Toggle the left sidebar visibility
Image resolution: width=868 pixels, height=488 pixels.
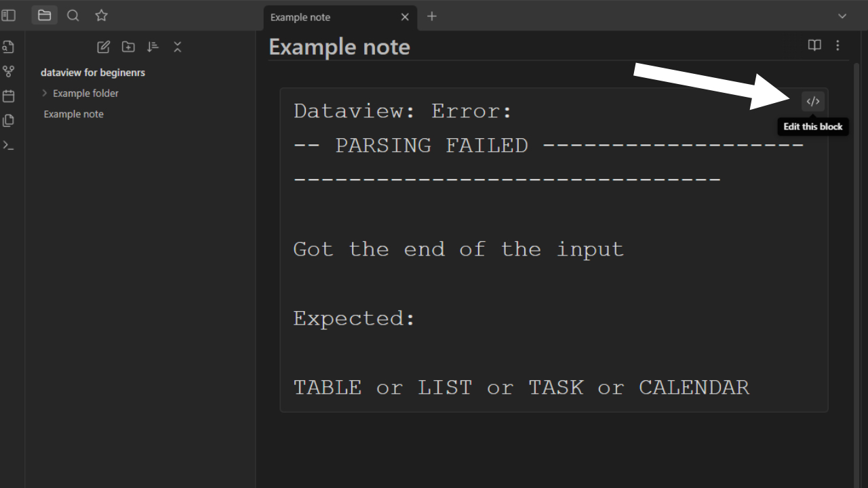(9, 15)
